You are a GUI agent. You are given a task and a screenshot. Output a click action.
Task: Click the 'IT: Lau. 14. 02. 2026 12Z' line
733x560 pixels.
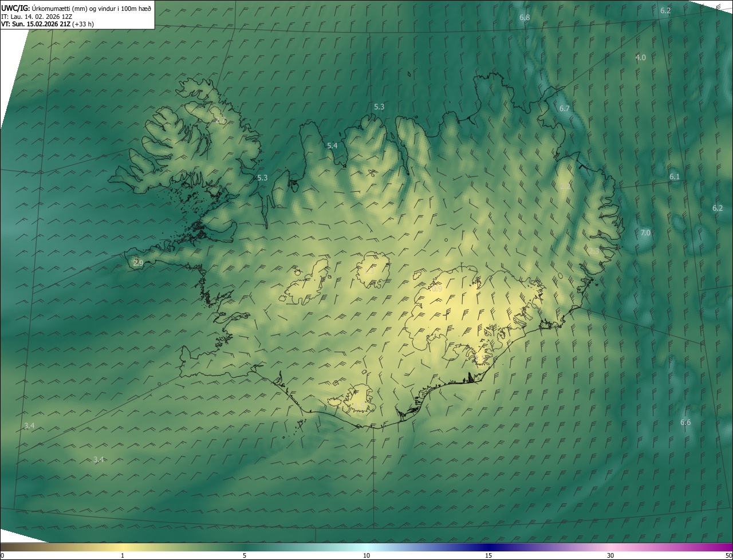point(37,17)
